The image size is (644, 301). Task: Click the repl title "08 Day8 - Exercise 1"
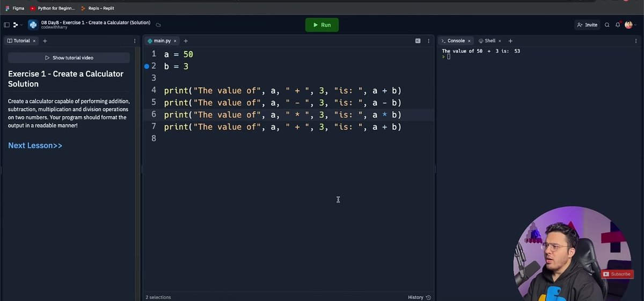tap(96, 23)
